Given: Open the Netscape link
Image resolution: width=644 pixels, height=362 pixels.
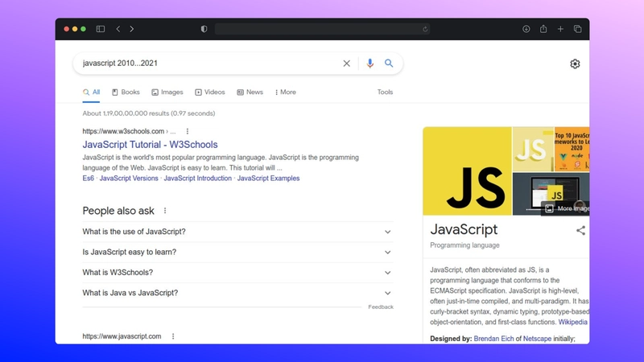Looking at the screenshot, I should coord(537,339).
